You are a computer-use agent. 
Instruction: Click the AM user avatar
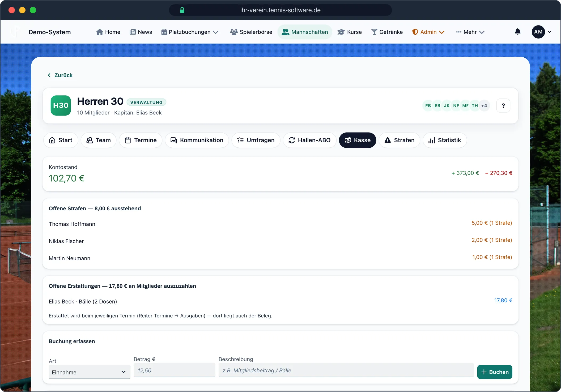tap(538, 32)
